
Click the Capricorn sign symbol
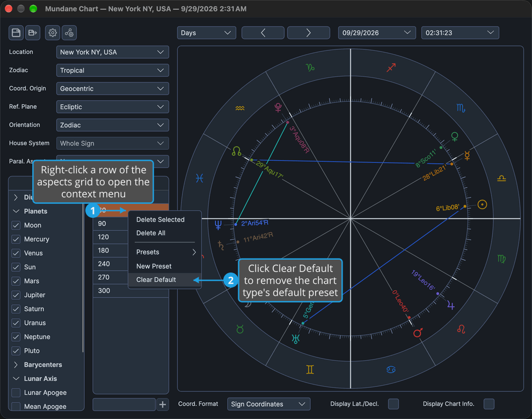pos(310,68)
